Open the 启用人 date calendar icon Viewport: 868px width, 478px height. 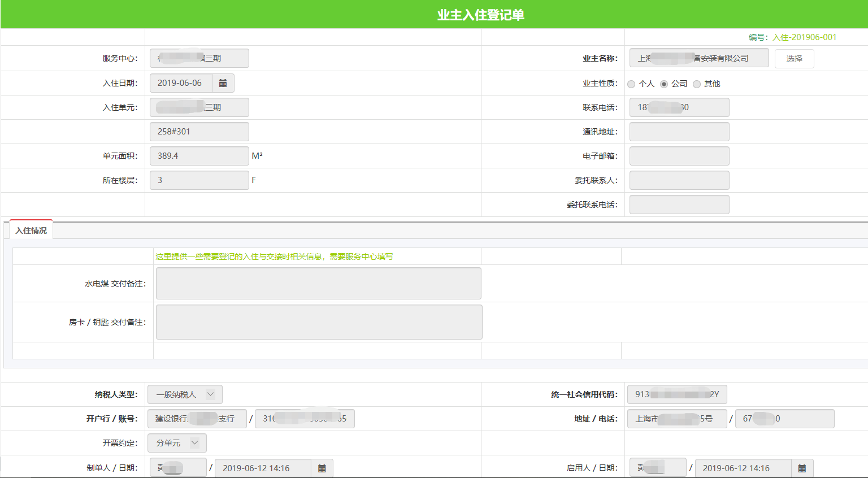click(x=801, y=468)
